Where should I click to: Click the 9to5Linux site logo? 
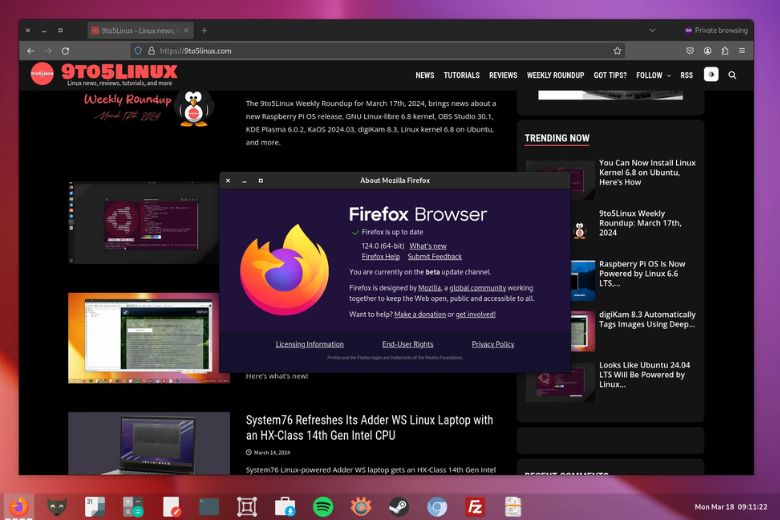click(x=104, y=75)
